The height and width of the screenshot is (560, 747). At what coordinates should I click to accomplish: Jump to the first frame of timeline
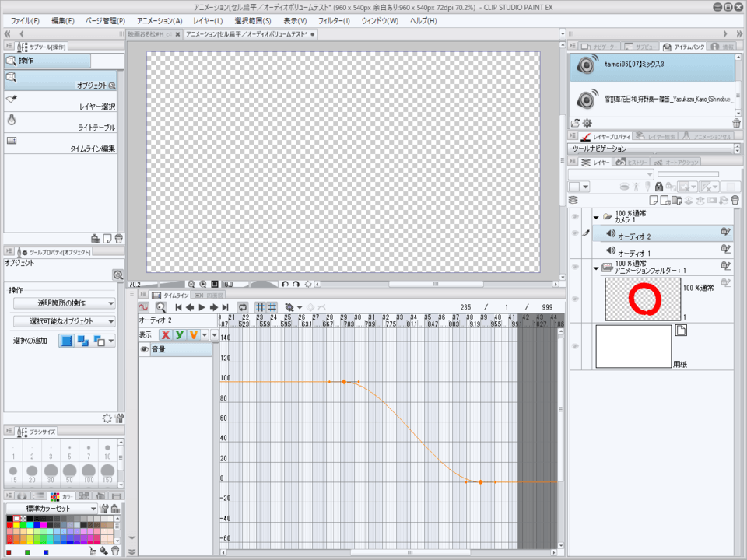[178, 307]
